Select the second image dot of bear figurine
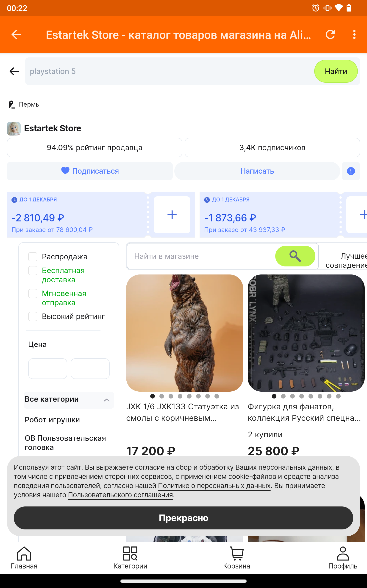The width and height of the screenshot is (367, 588). pos(162,396)
